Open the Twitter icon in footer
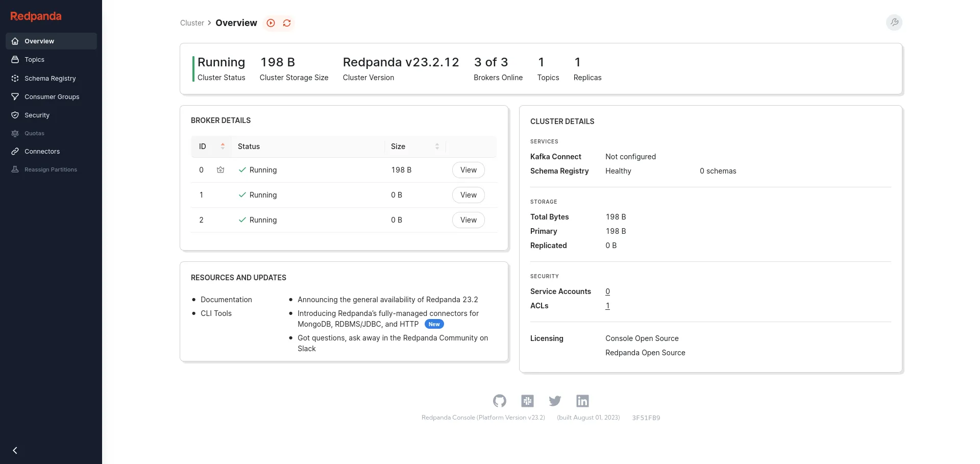This screenshot has width=980, height=464. [x=555, y=401]
